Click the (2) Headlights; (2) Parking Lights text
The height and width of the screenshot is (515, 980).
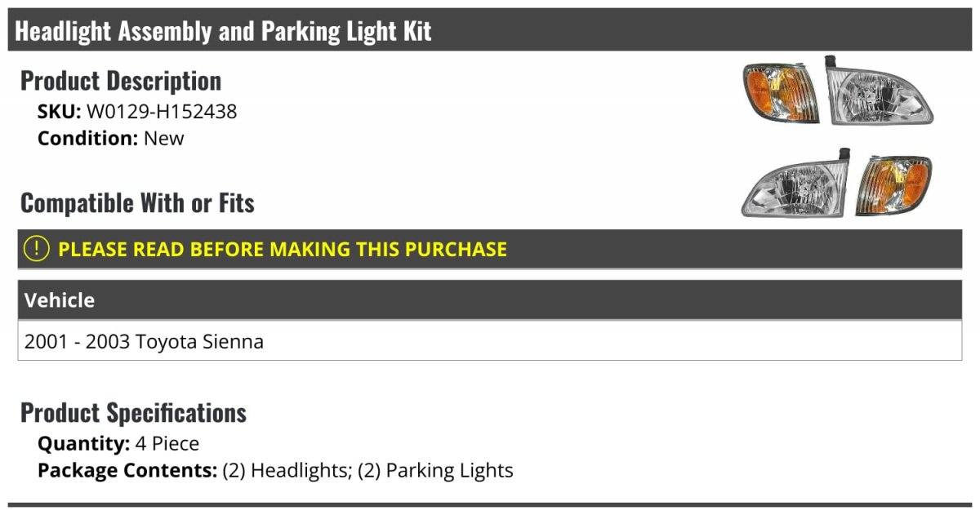pos(367,470)
